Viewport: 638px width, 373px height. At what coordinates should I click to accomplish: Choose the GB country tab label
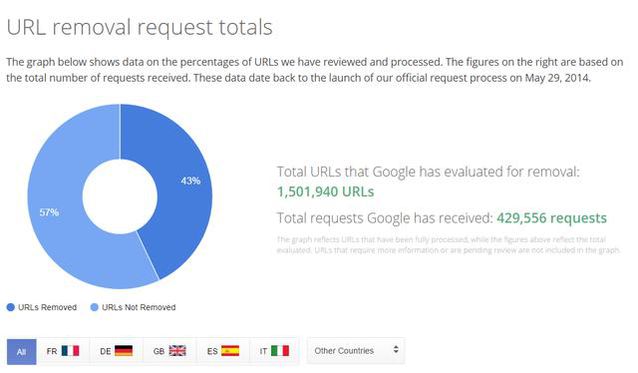coord(159,351)
